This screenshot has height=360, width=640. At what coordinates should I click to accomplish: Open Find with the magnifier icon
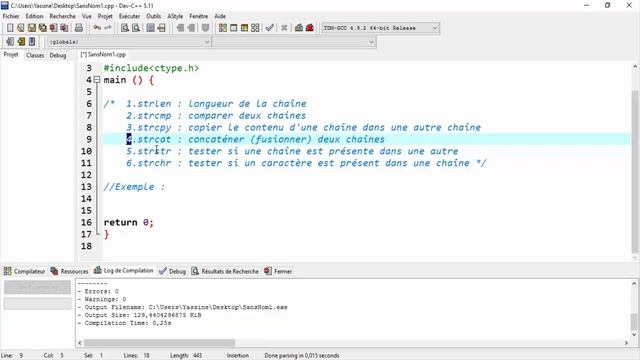coord(125,28)
